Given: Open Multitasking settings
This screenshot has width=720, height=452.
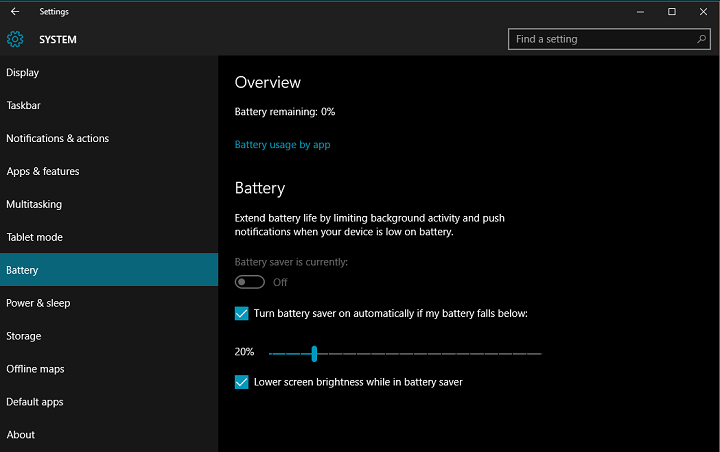Looking at the screenshot, I should pyautogui.click(x=109, y=204).
